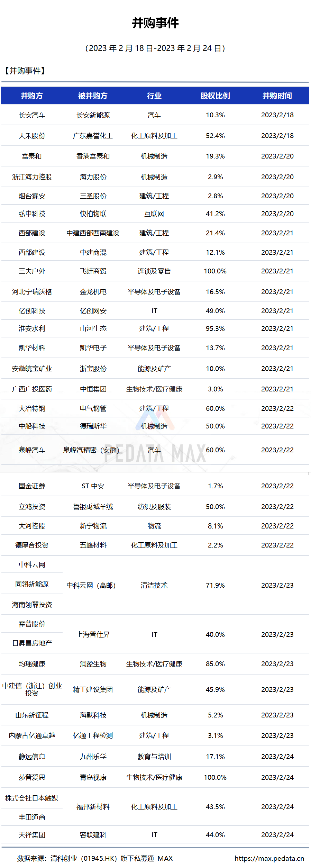Click the 亿创科技 cell
The image size is (311, 868).
(x=32, y=311)
